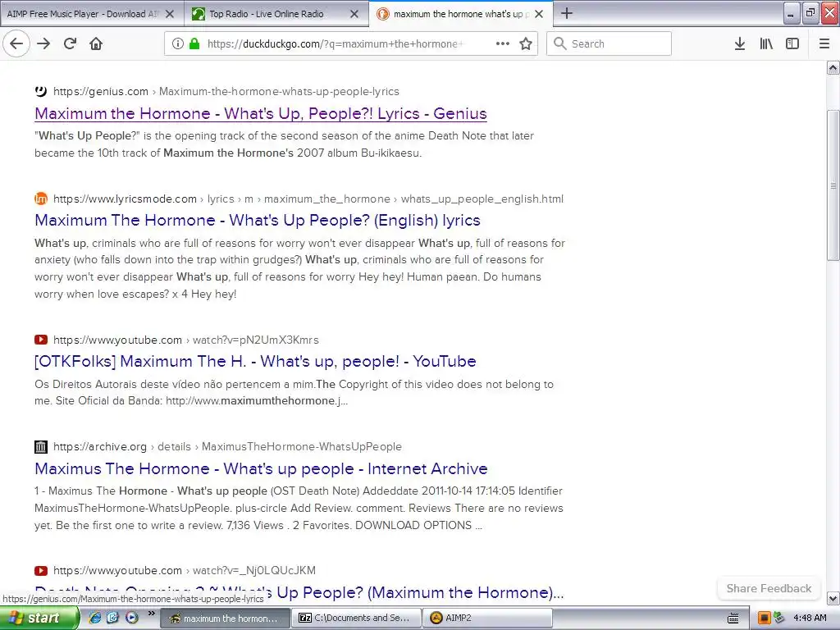Close the AIMP Free Music Player tab

pyautogui.click(x=169, y=14)
